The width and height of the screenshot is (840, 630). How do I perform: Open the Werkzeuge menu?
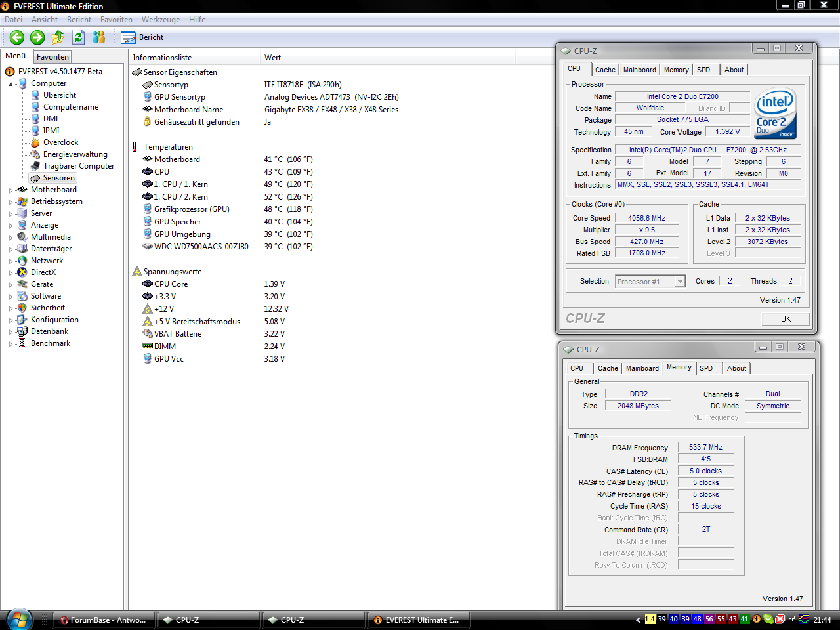(x=161, y=20)
